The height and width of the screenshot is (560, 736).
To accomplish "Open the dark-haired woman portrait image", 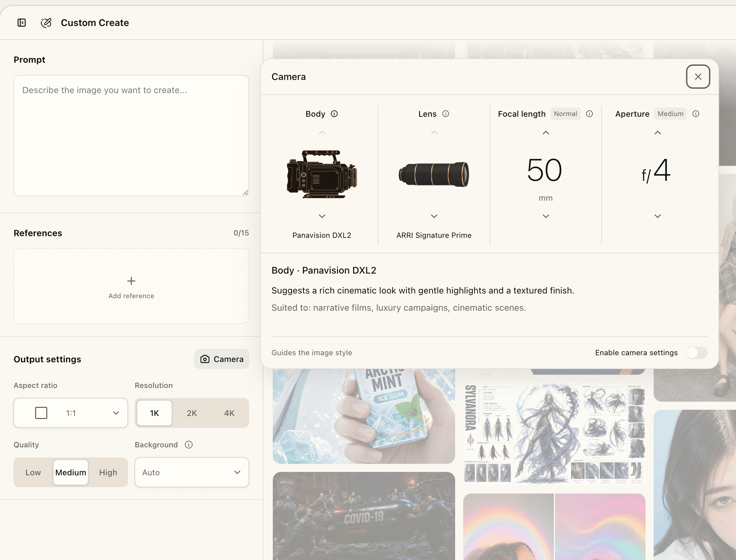I will pos(695,485).
